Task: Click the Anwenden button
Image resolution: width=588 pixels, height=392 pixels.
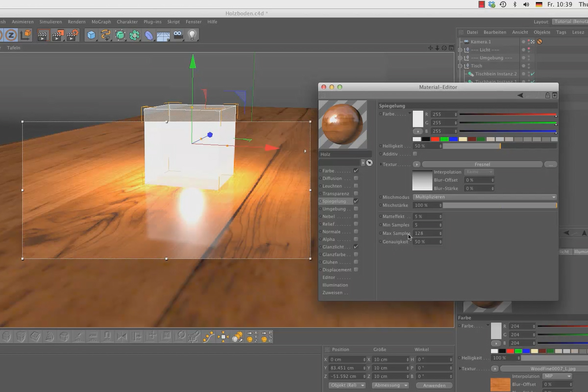Action: [434, 385]
